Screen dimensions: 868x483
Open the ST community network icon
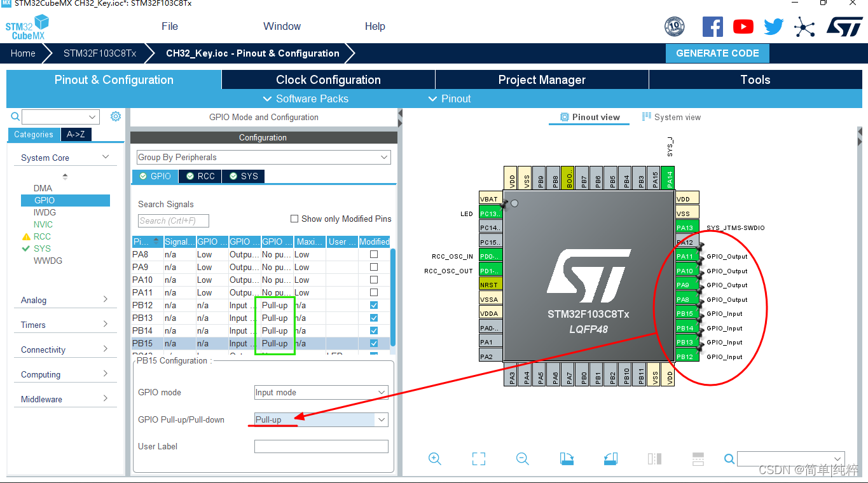[x=804, y=27]
